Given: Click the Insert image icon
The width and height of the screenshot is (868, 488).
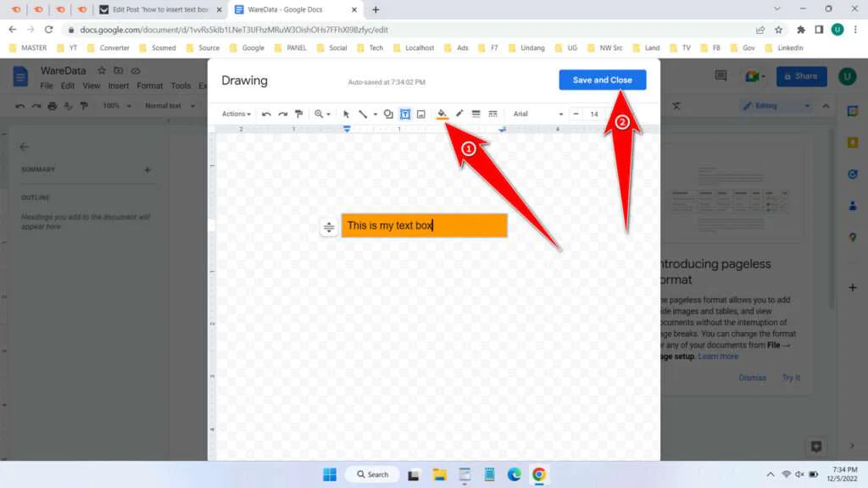Looking at the screenshot, I should click(x=421, y=114).
